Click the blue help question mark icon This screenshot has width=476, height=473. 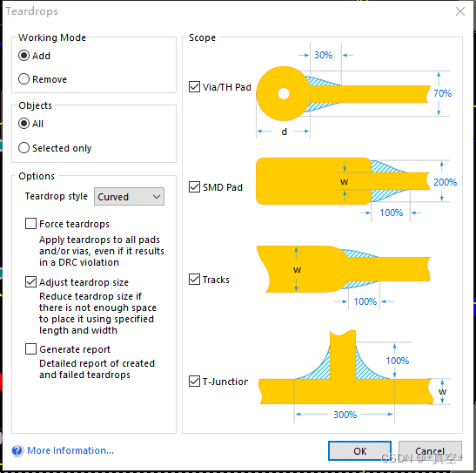[17, 450]
